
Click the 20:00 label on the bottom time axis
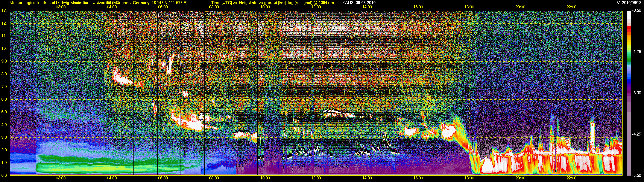click(520, 178)
